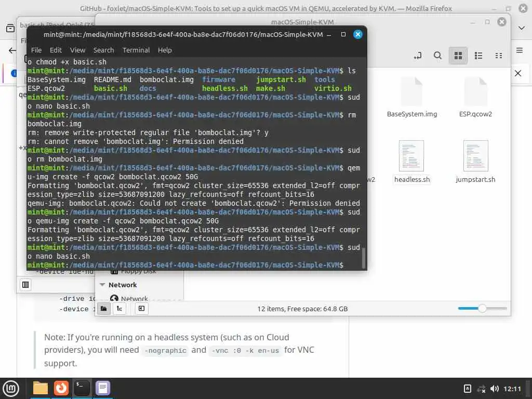Select the BaseSystem.img file icon
Image resolution: width=532 pixels, height=399 pixels.
412,91
